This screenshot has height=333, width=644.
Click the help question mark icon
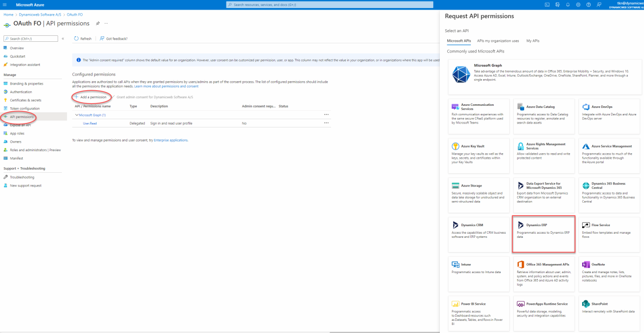tap(588, 5)
